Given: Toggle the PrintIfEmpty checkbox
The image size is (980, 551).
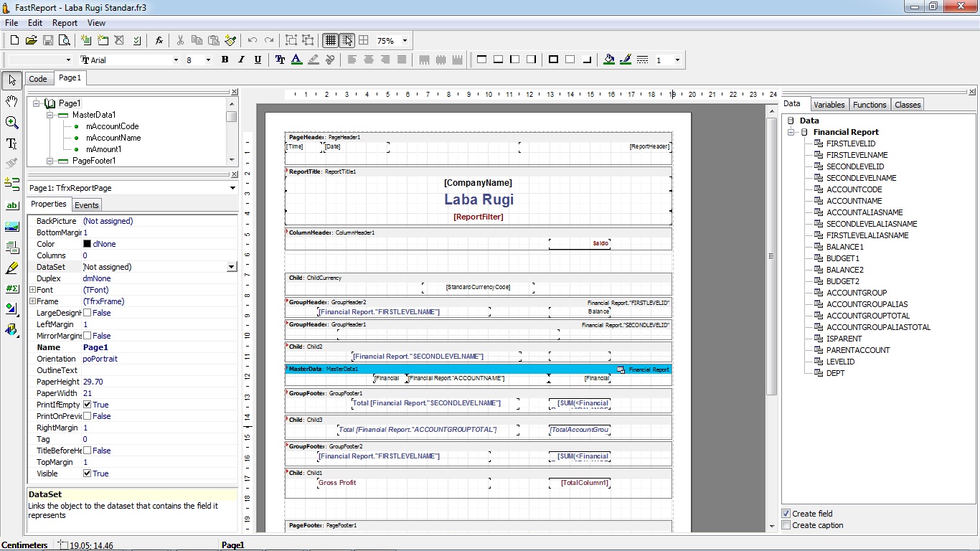Looking at the screenshot, I should (x=88, y=405).
